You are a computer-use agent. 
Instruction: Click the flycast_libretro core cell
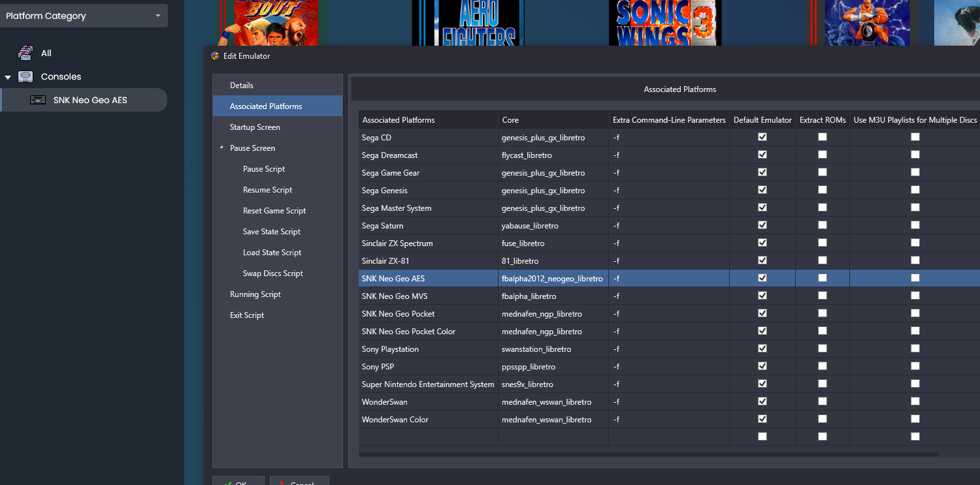point(553,155)
